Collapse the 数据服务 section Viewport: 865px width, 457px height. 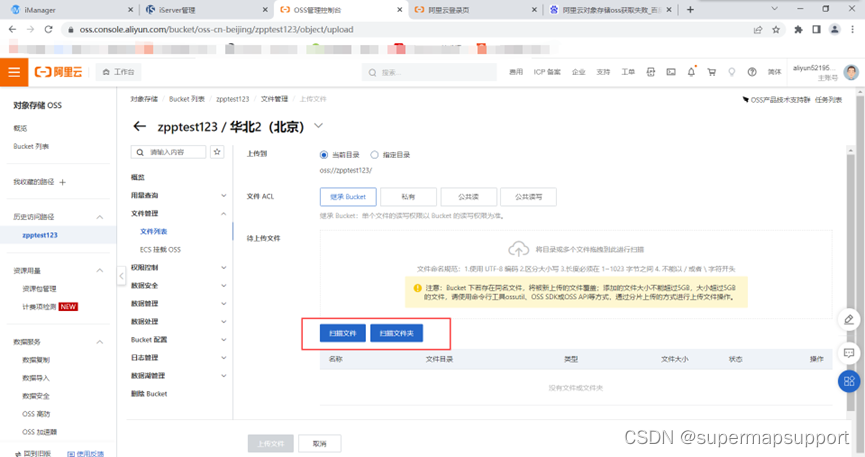pos(100,342)
